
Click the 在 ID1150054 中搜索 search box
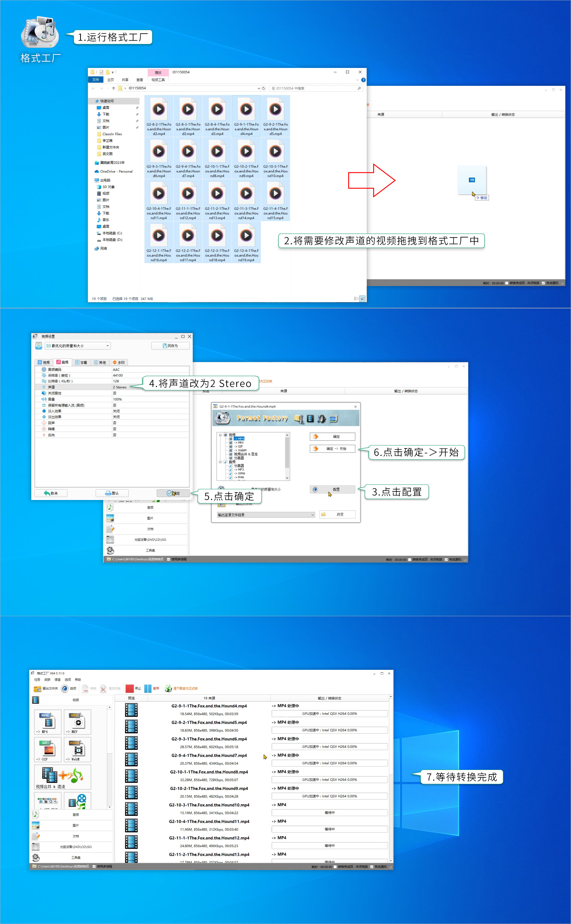(x=316, y=88)
